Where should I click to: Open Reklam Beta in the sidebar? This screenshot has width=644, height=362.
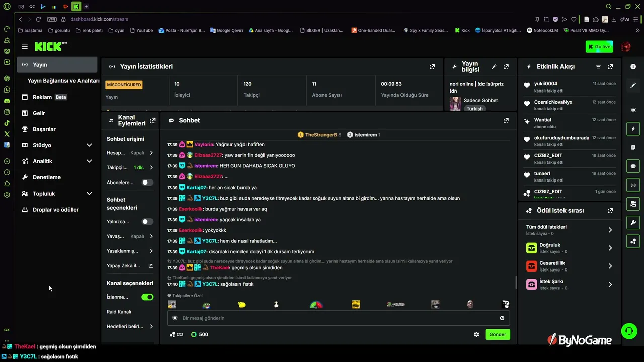coord(57,97)
